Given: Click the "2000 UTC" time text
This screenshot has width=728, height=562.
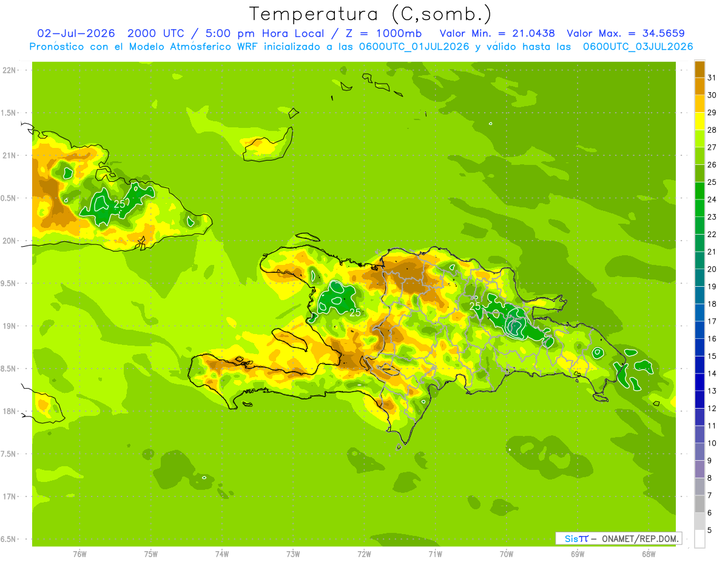Looking at the screenshot, I should [x=157, y=33].
